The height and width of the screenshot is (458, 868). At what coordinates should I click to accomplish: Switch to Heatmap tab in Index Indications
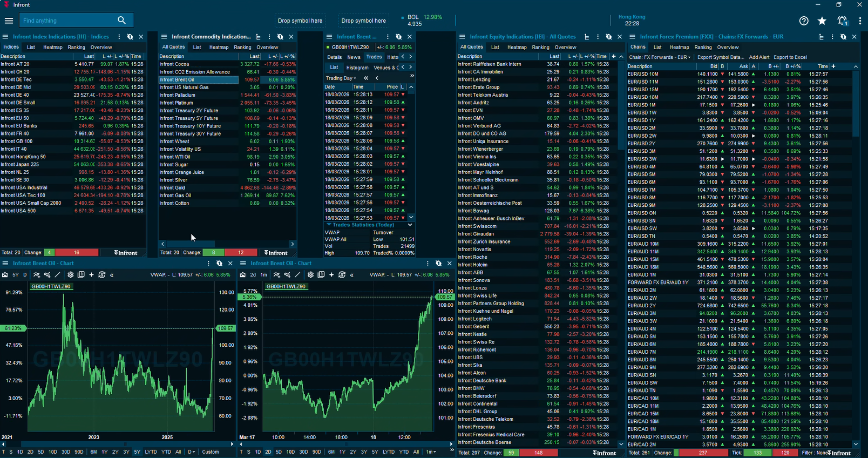click(x=53, y=47)
